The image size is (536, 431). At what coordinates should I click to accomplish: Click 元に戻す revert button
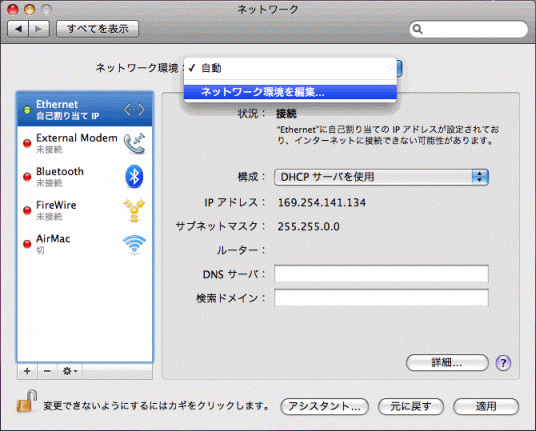point(411,406)
